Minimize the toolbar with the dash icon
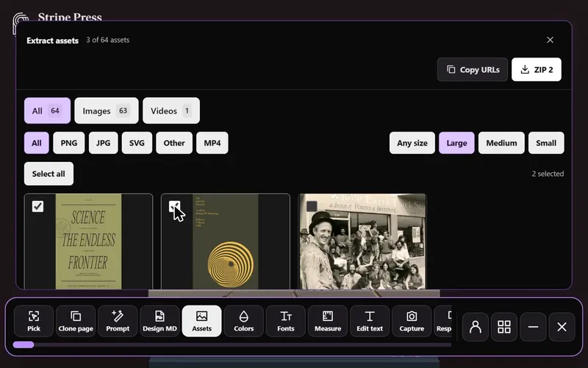The image size is (588, 368). 533,327
